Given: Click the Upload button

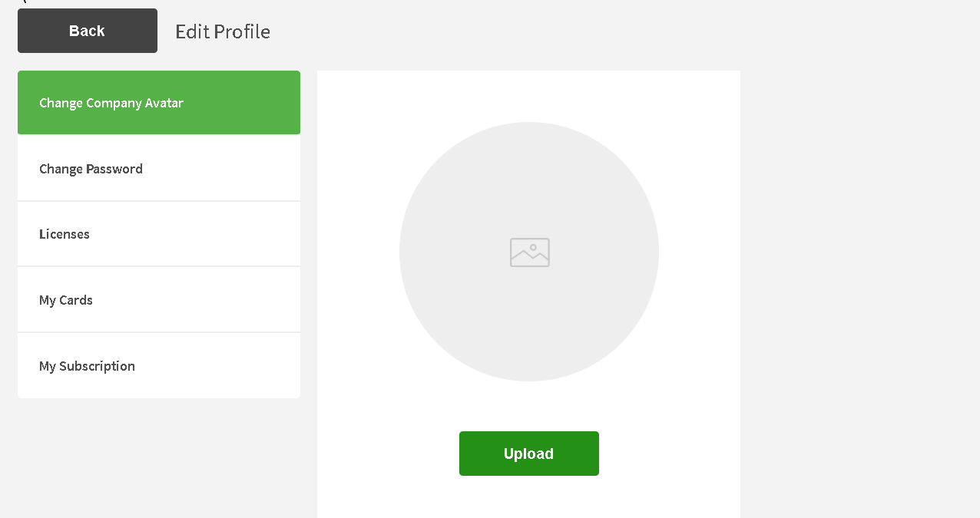Looking at the screenshot, I should pos(529,454).
